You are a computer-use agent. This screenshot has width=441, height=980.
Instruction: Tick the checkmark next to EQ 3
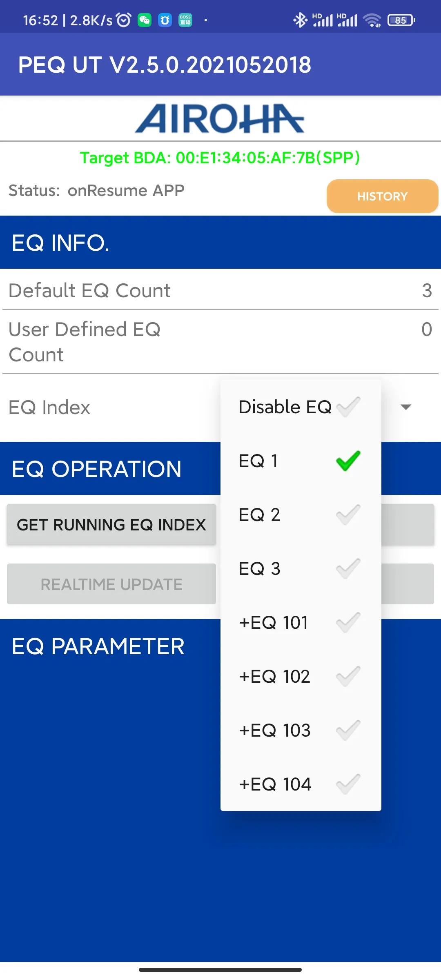[x=348, y=569]
